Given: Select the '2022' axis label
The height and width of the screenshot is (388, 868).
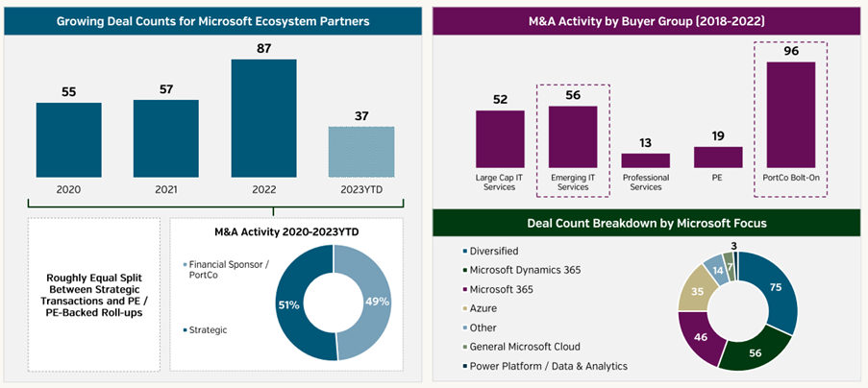Looking at the screenshot, I should 263,189.
